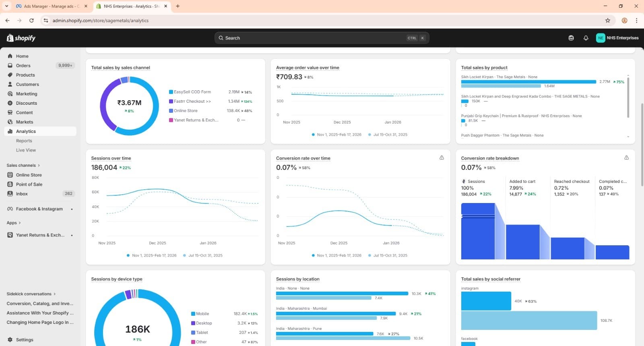Open Live View under Analytics
Image resolution: width=644 pixels, height=346 pixels.
click(26, 150)
